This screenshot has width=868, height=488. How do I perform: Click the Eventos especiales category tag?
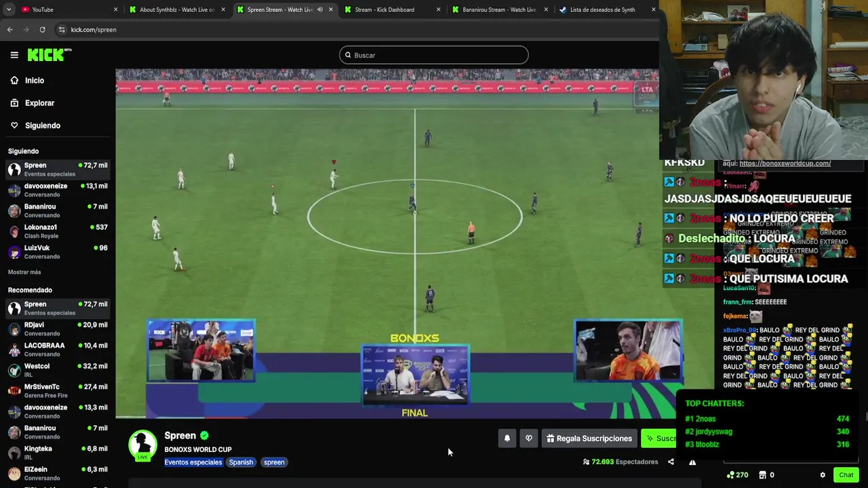coord(193,462)
